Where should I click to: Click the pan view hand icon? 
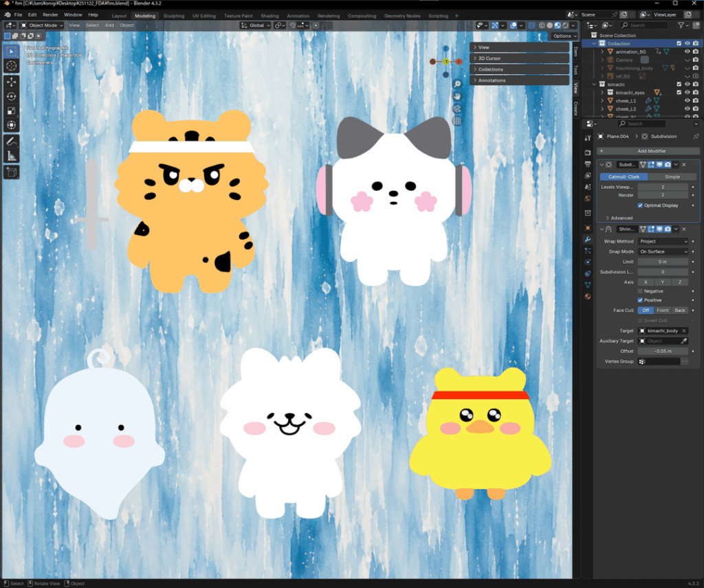click(x=457, y=96)
